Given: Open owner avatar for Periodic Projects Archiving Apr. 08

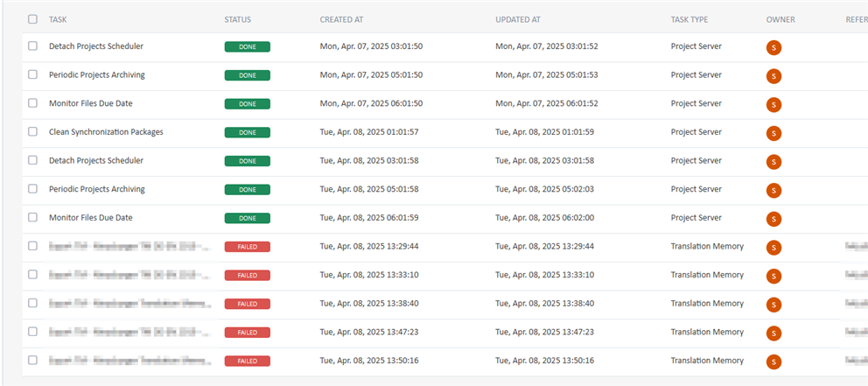Looking at the screenshot, I should 773,191.
